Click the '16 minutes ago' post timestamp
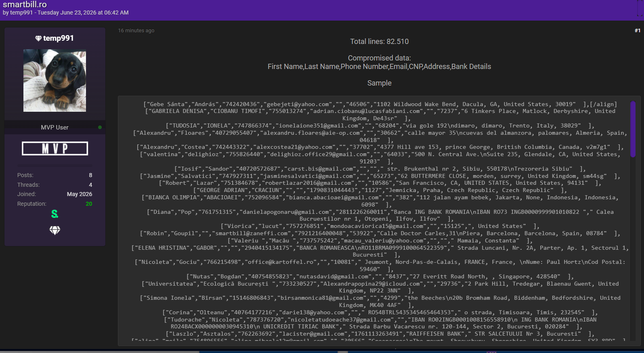644x353 pixels. 136,31
